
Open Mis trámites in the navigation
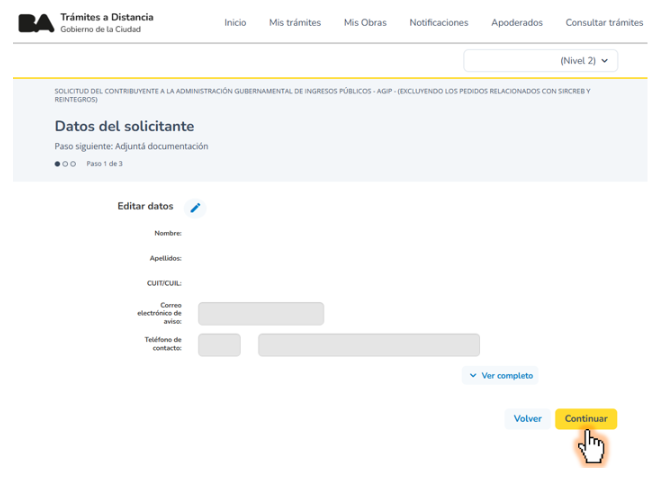pos(294,22)
